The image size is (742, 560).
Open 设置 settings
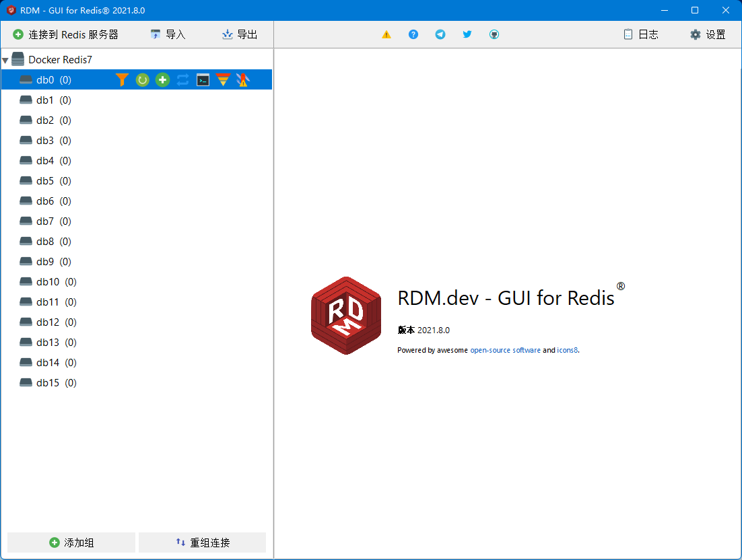[x=708, y=34]
